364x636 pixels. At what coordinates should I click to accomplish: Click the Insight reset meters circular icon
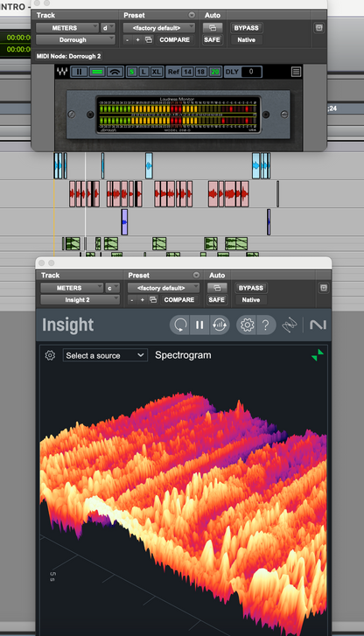tap(179, 325)
